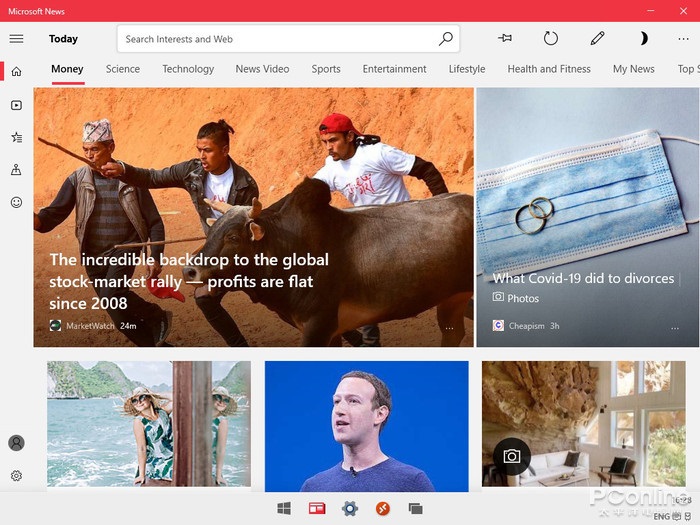Open the My News tab

(x=633, y=69)
